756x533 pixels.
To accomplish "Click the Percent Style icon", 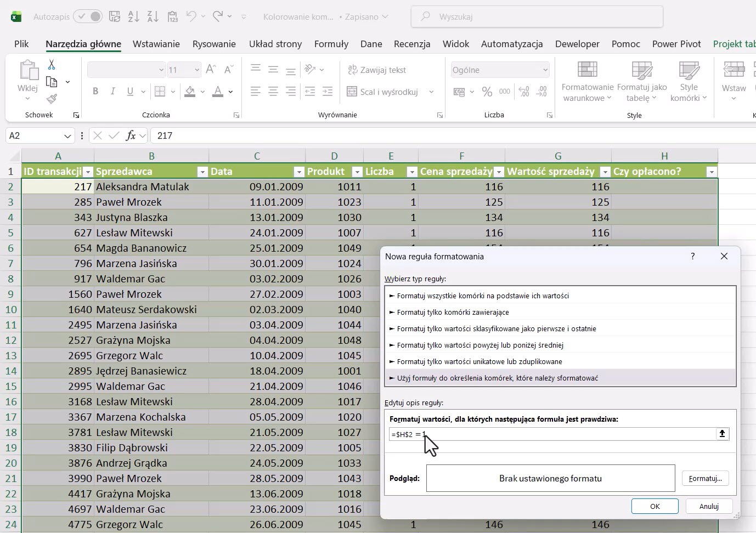I will [x=487, y=92].
